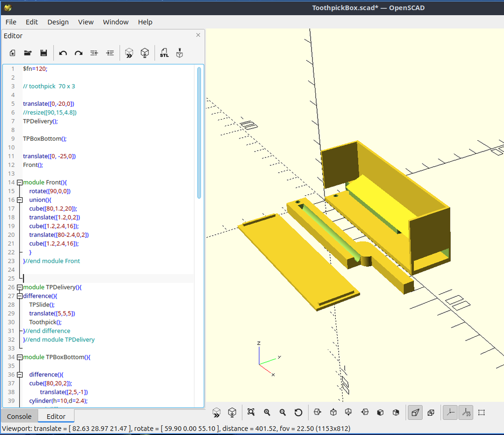The height and width of the screenshot is (435, 504).
Task: Open the Help menu
Action: [x=145, y=22]
